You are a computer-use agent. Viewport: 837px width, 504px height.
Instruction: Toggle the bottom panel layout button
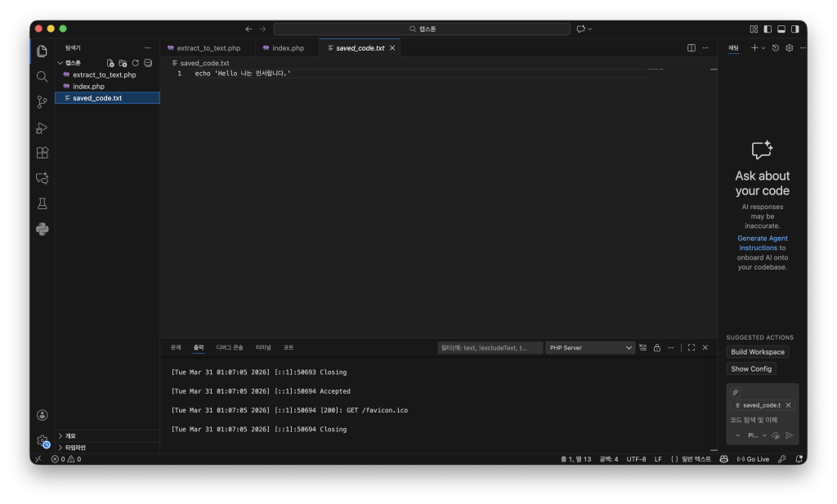tap(781, 29)
